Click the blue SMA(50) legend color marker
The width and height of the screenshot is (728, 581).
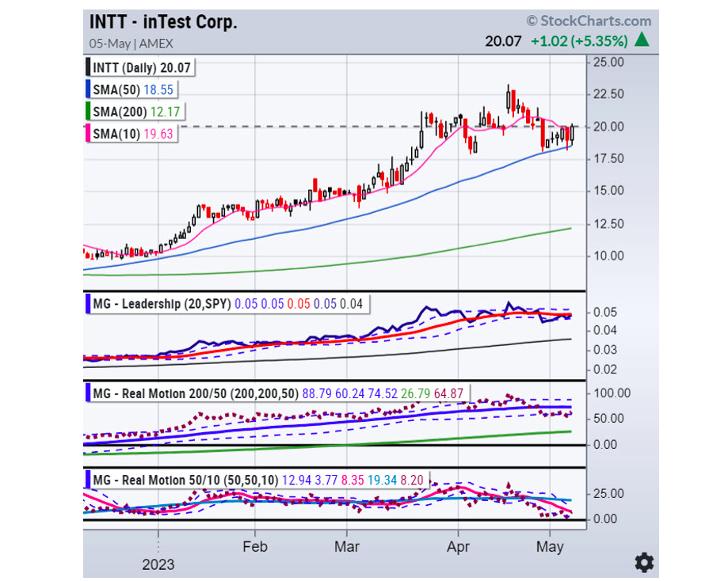click(88, 89)
